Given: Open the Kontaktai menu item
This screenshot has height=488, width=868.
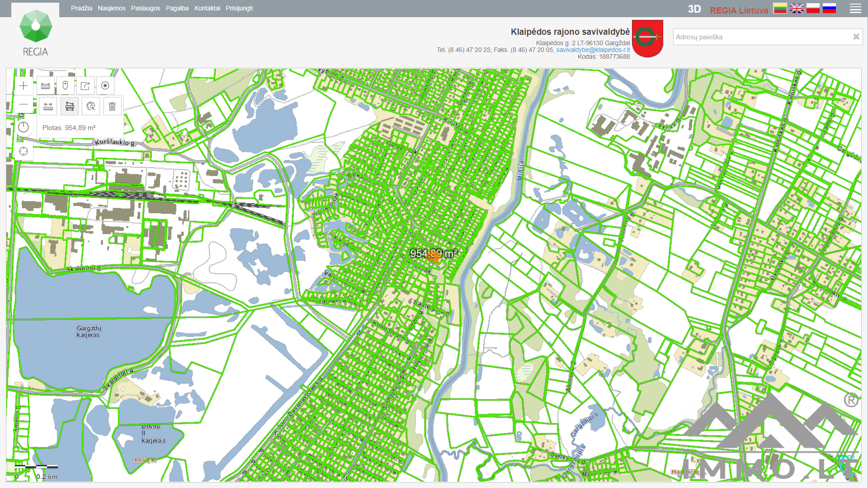Looking at the screenshot, I should 207,8.
